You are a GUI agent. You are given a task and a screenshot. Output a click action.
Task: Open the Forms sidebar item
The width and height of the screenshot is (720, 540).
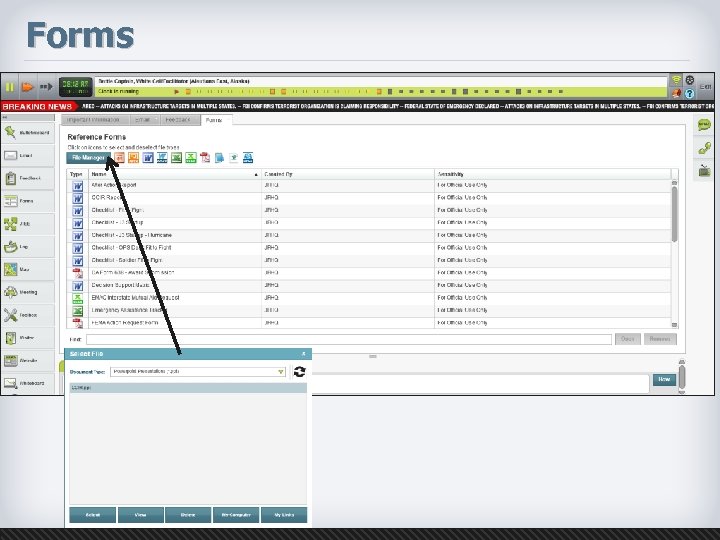pyautogui.click(x=28, y=201)
